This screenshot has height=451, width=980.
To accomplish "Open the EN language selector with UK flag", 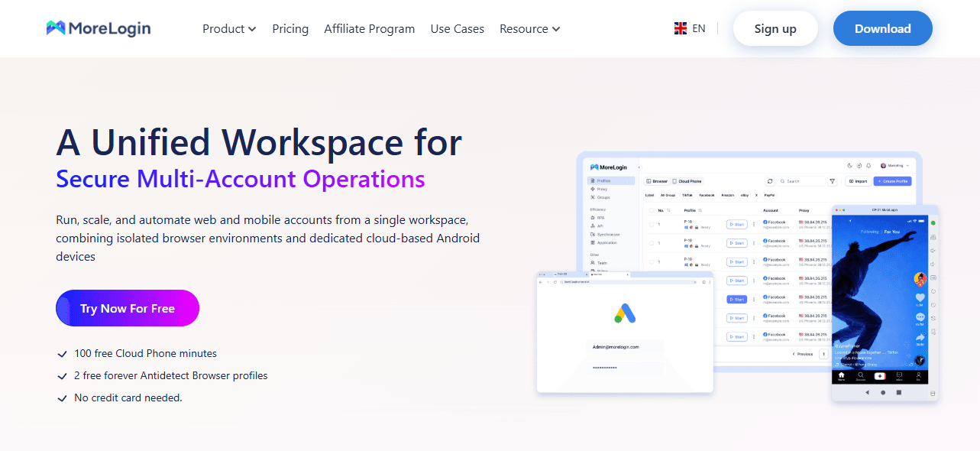I will (690, 28).
